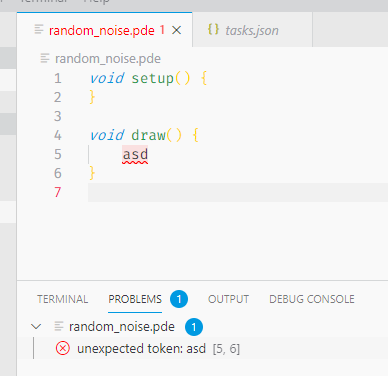The height and width of the screenshot is (376, 388).
Task: Select random_noise.pde in the problems list
Action: coord(122,327)
